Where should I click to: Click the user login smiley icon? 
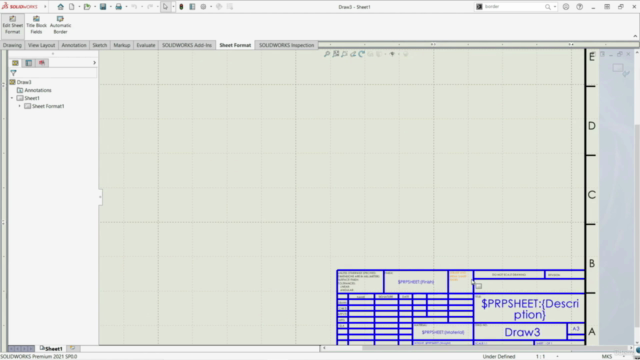click(x=566, y=7)
